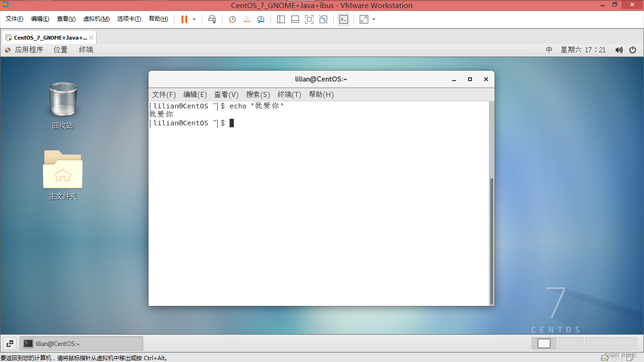The width and height of the screenshot is (644, 362).
Task: Open VMware 帮助(H) menu
Action: point(158,19)
